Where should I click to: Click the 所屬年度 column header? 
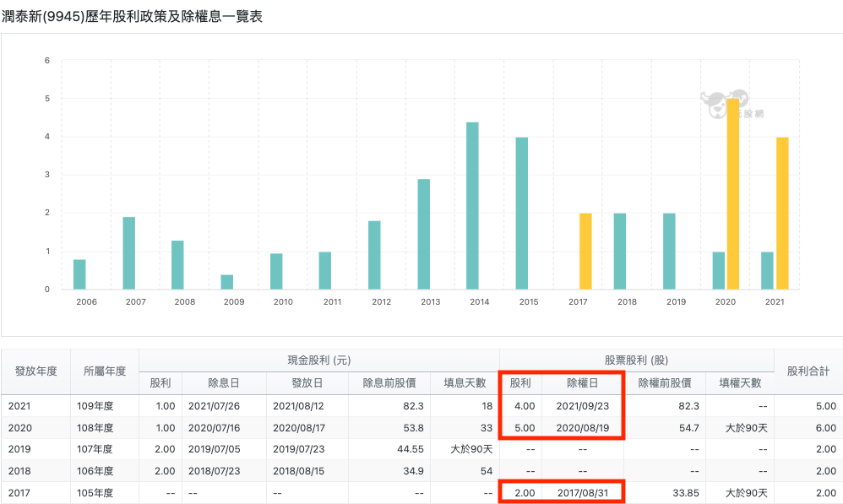click(104, 371)
